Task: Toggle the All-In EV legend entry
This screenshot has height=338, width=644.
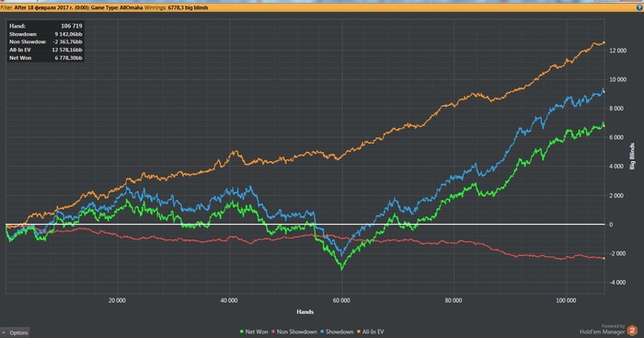Action: [x=371, y=332]
